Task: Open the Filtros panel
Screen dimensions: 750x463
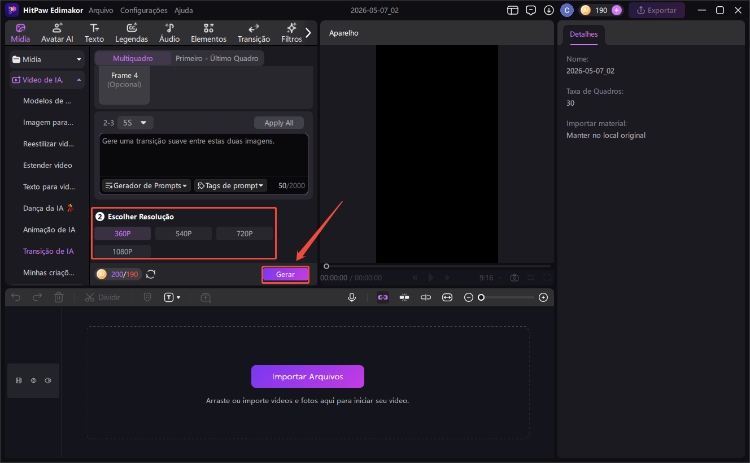Action: point(291,33)
